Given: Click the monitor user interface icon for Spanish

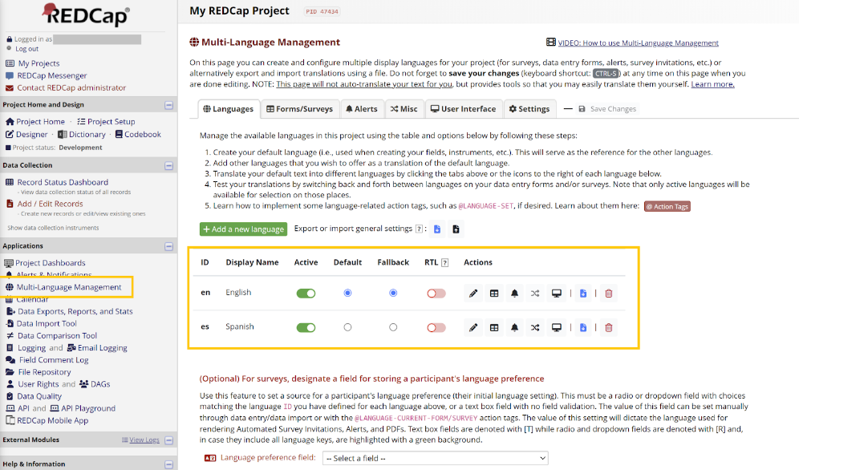Looking at the screenshot, I should [556, 327].
